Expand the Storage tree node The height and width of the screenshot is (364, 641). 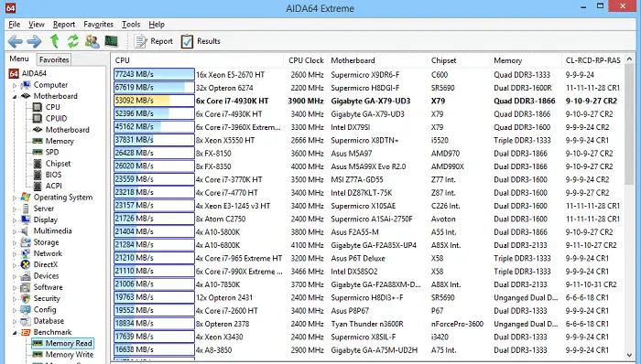pos(15,242)
